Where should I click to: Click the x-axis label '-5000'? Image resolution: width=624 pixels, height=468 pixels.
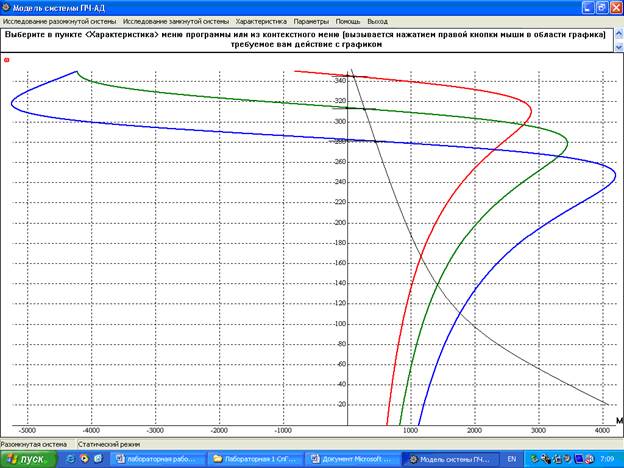pos(27,431)
